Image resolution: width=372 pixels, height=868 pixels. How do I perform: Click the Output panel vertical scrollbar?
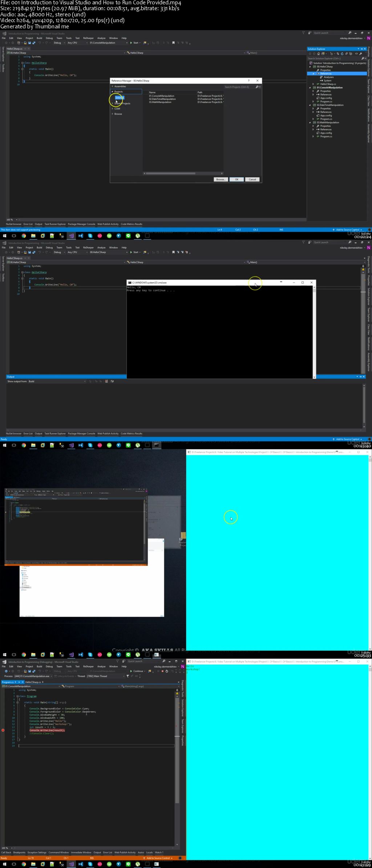pyautogui.click(x=364, y=406)
